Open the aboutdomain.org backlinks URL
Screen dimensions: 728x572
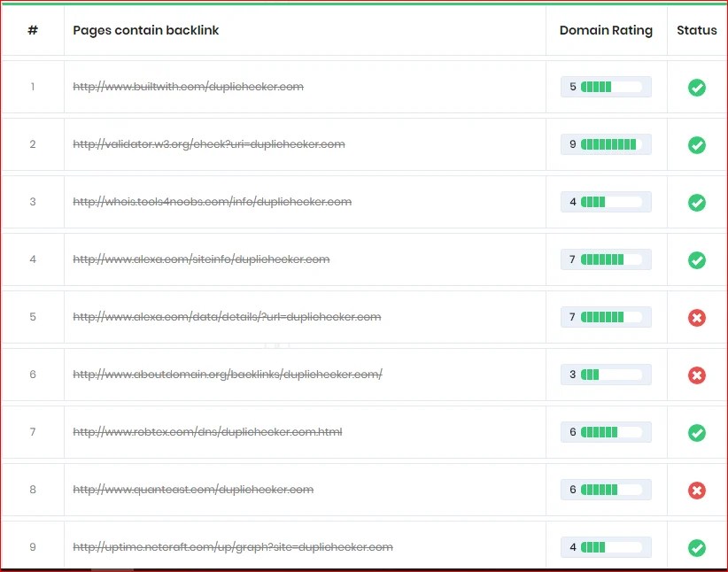(227, 375)
